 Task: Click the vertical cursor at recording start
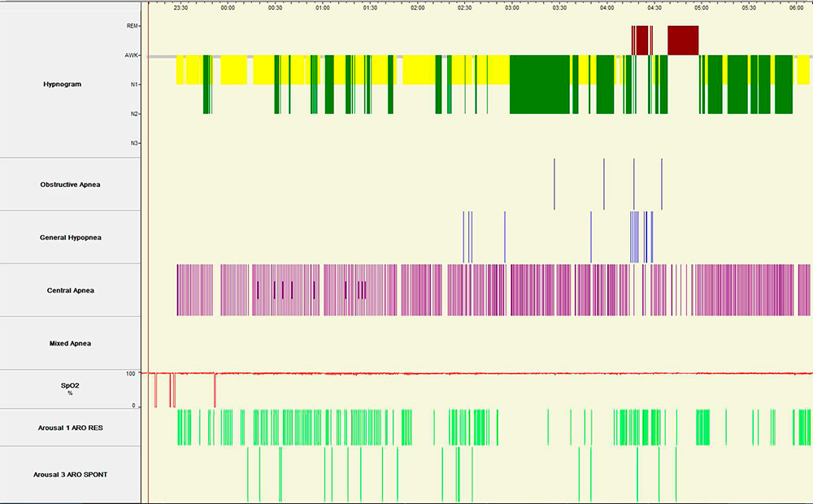147,244
